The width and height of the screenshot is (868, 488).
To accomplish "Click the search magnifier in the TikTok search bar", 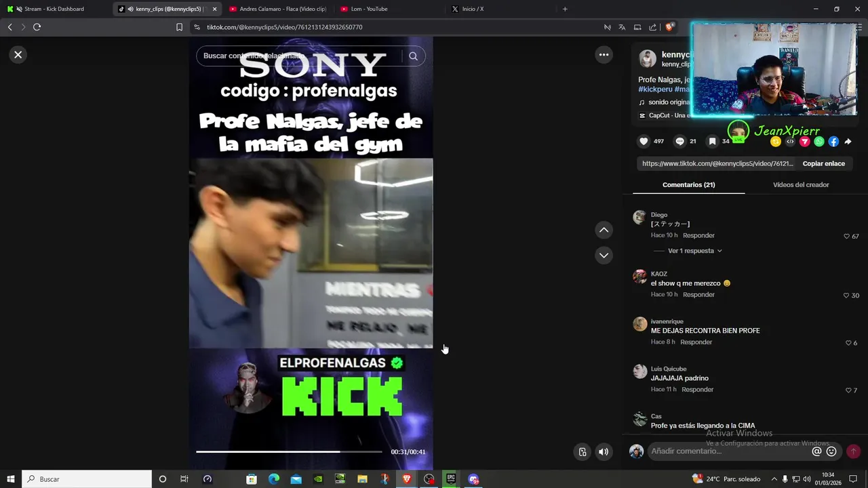I will (x=413, y=56).
